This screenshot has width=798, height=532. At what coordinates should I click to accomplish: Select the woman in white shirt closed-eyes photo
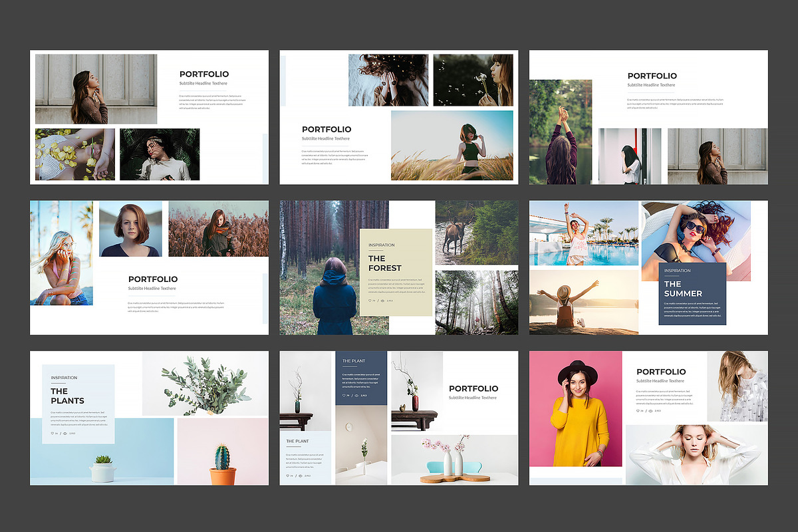click(x=696, y=455)
